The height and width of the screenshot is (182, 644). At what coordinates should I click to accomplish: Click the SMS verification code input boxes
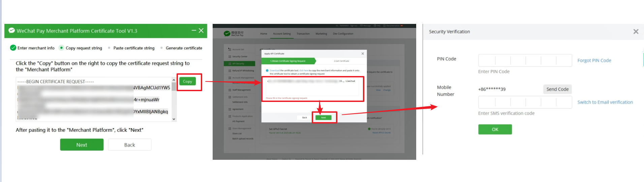click(525, 102)
